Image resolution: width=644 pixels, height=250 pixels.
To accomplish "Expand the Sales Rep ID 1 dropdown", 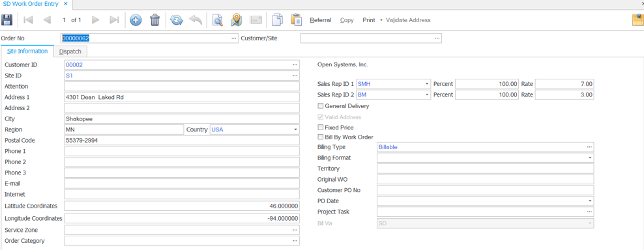I will (x=427, y=84).
